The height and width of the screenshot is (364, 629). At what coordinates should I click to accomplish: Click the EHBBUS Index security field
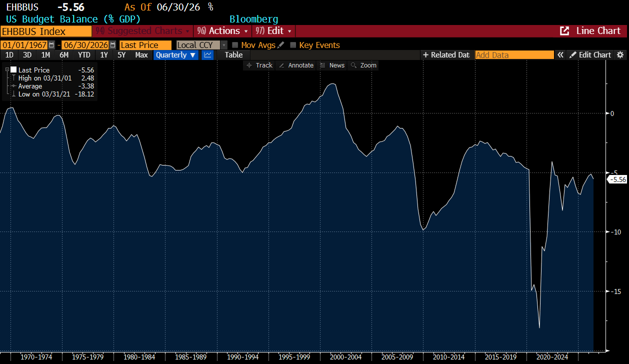pos(46,31)
